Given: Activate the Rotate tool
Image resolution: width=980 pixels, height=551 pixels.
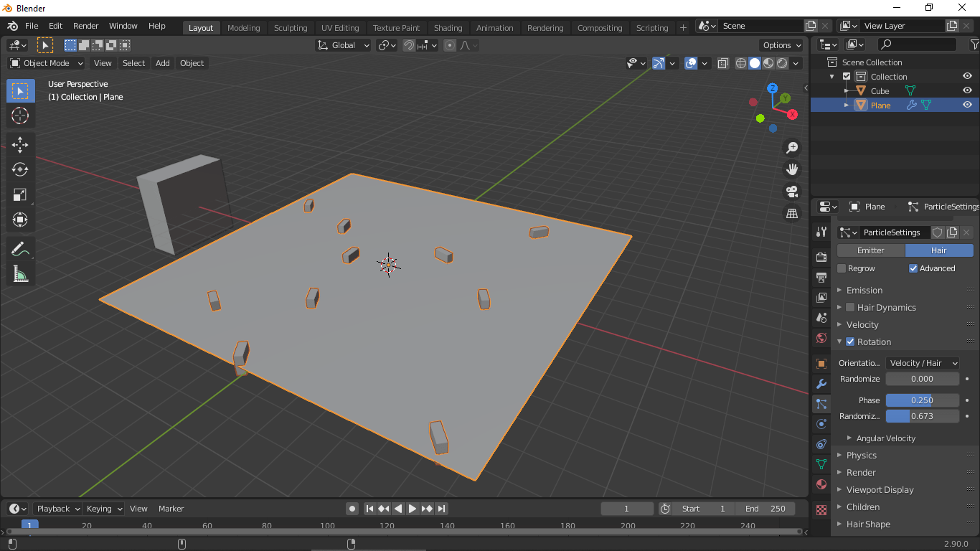Looking at the screenshot, I should [20, 169].
